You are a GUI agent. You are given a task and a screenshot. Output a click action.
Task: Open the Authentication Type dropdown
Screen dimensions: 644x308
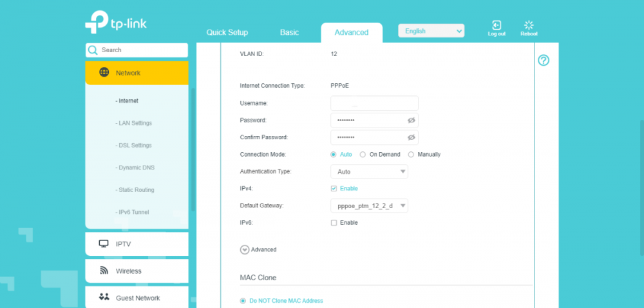click(369, 172)
